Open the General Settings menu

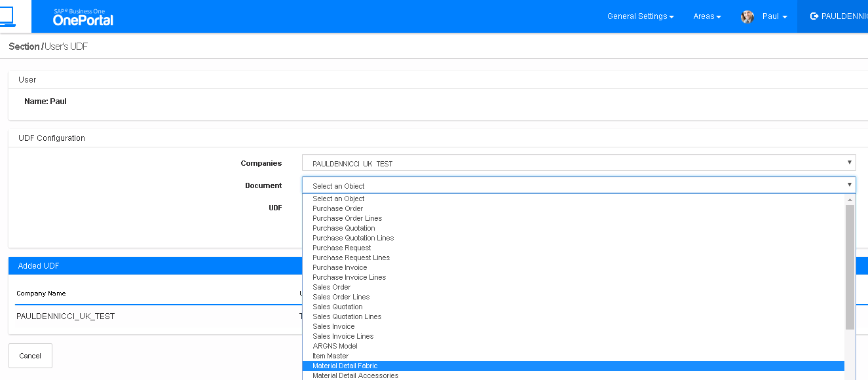(x=640, y=16)
